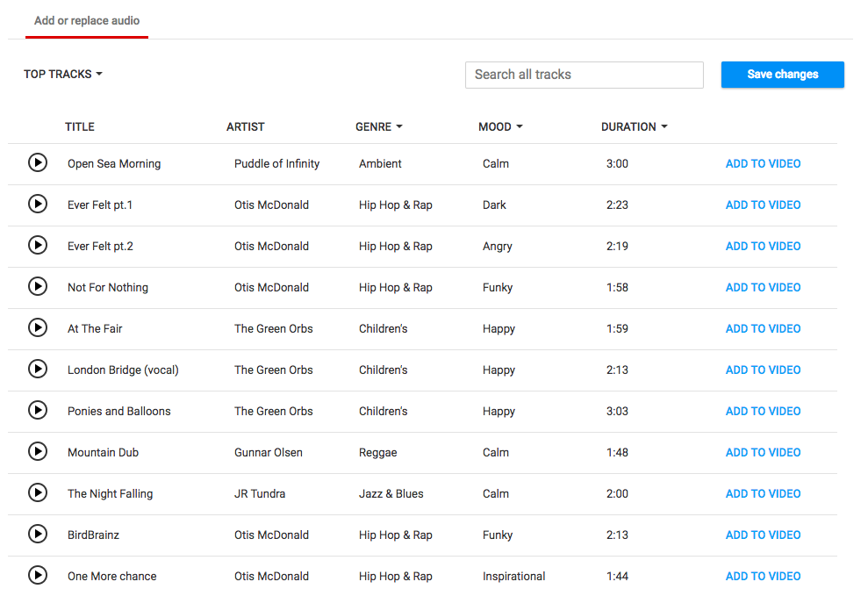Open the DURATION filter dropdown
Viewport: 868px width, 589px height.
pyautogui.click(x=635, y=126)
